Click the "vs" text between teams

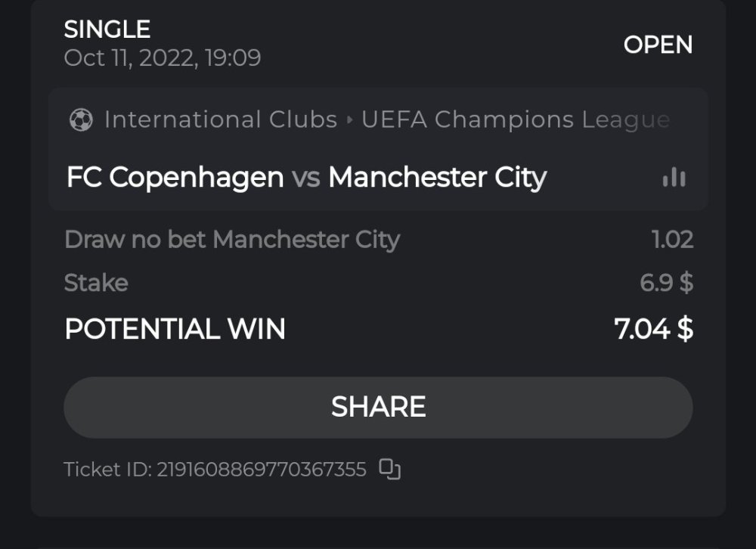305,178
